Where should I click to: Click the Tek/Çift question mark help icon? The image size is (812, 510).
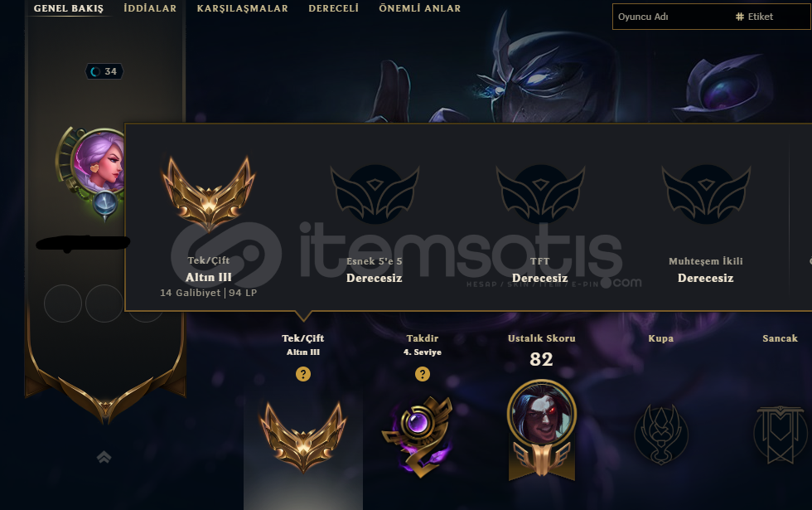coord(303,374)
